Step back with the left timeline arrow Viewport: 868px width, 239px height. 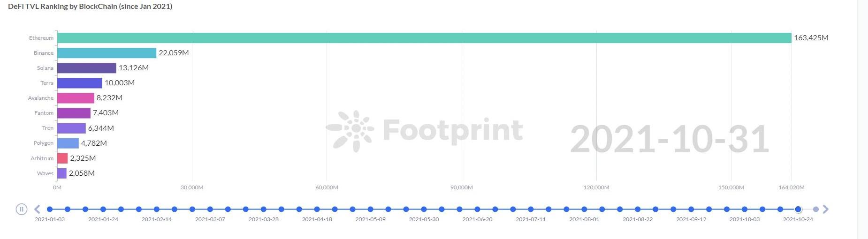[37, 209]
